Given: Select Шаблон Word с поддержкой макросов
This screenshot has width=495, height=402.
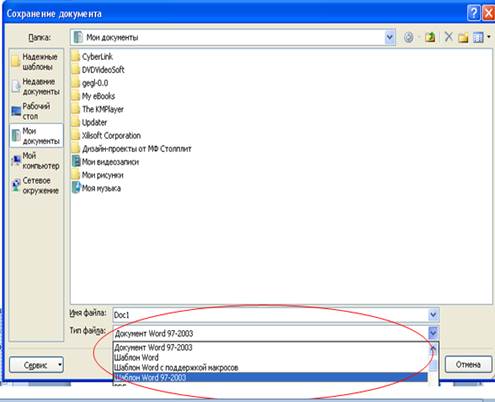Looking at the screenshot, I should click(270, 367).
